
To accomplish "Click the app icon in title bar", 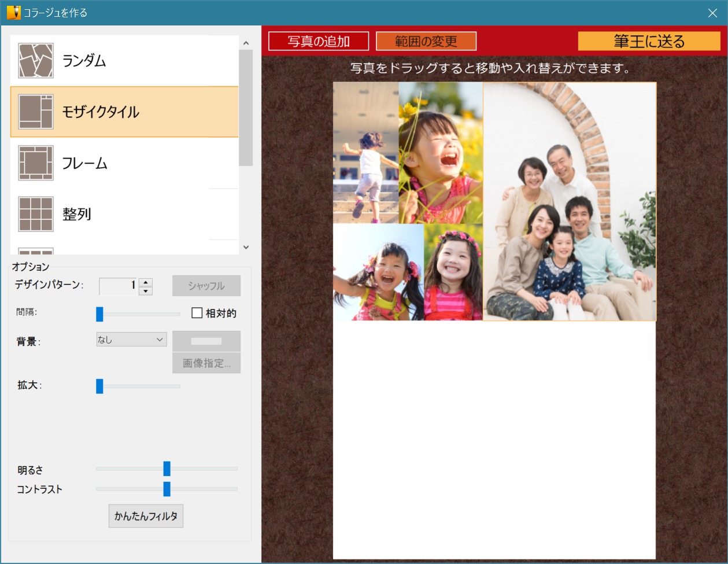I will [x=13, y=12].
